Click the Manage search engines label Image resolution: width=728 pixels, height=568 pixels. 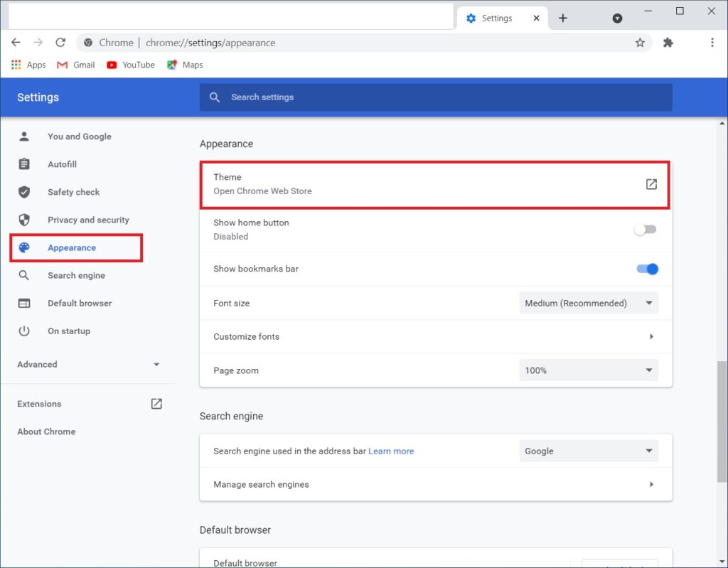coord(261,484)
